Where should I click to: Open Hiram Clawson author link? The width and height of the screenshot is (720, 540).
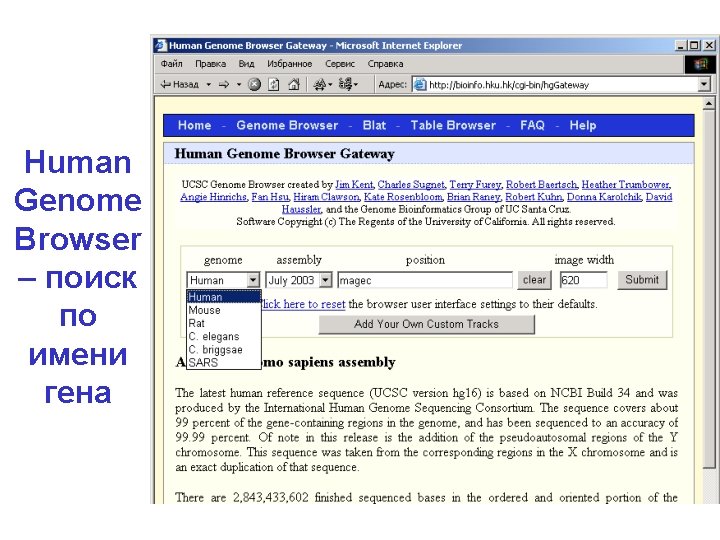pyautogui.click(x=326, y=197)
